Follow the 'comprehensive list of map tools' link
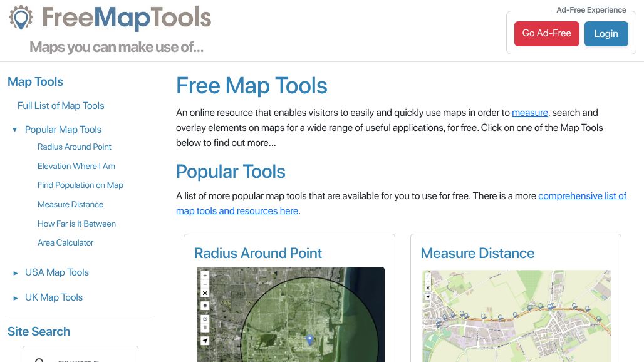The image size is (644, 362). coord(402,204)
